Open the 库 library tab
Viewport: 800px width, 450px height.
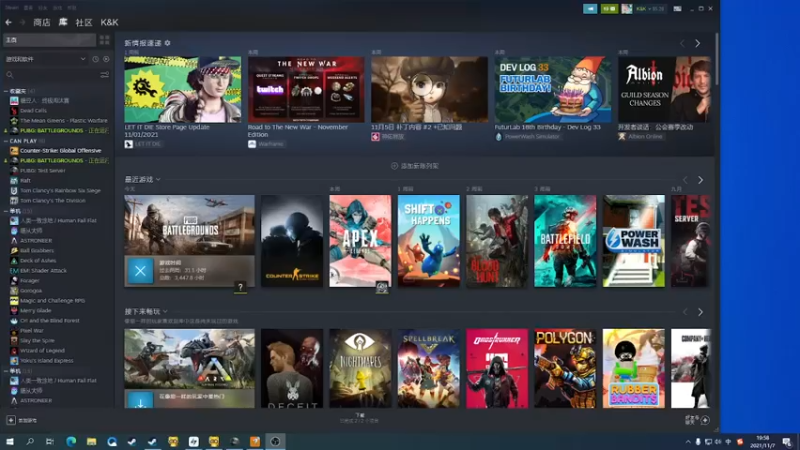63,22
